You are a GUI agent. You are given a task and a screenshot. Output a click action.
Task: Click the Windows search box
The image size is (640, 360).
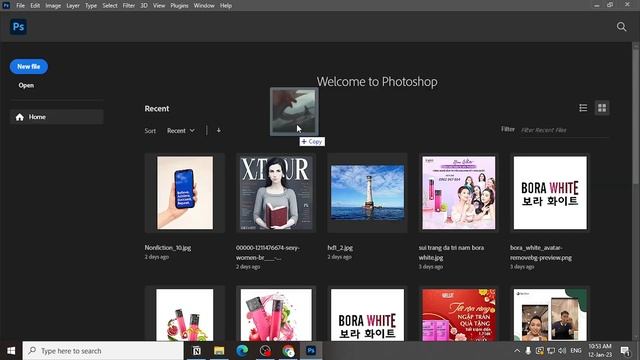tap(103, 351)
